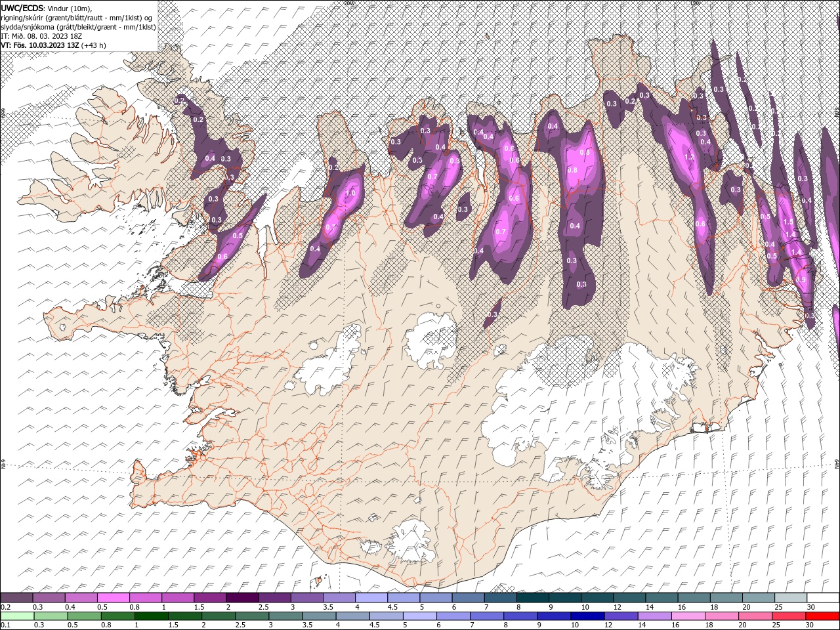This screenshot has width=840, height=630.
Task: Pick the bottom-row legend swatch labeled 25
Action: (x=789, y=616)
